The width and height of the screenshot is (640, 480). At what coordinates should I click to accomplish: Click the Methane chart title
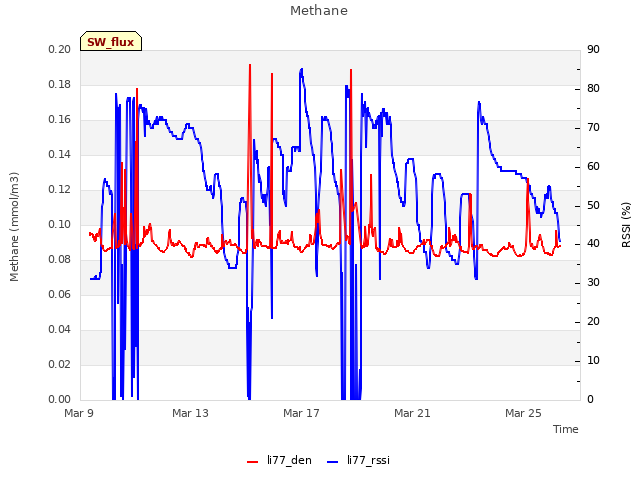click(x=319, y=11)
